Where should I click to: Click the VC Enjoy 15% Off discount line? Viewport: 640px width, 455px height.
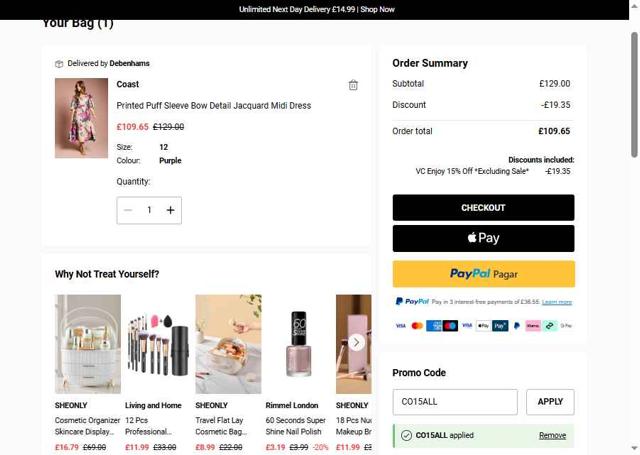[x=493, y=171]
